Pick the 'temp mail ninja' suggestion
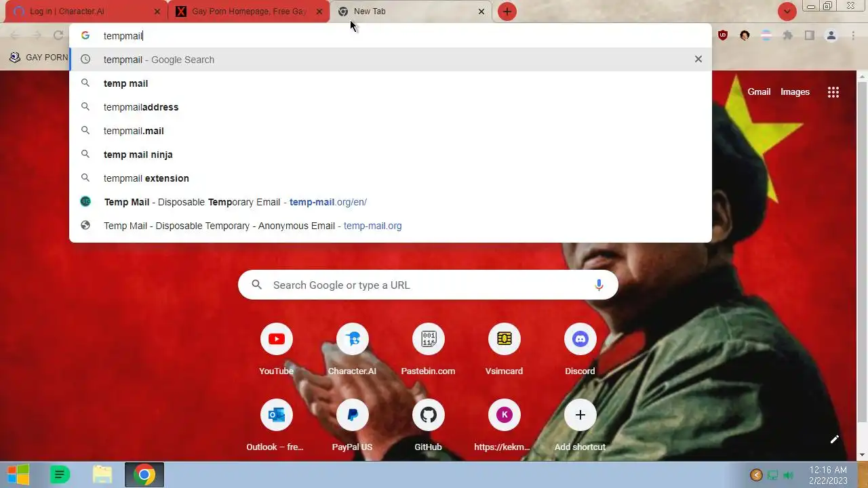Screen dimensions: 868x488 pyautogui.click(x=391, y=155)
